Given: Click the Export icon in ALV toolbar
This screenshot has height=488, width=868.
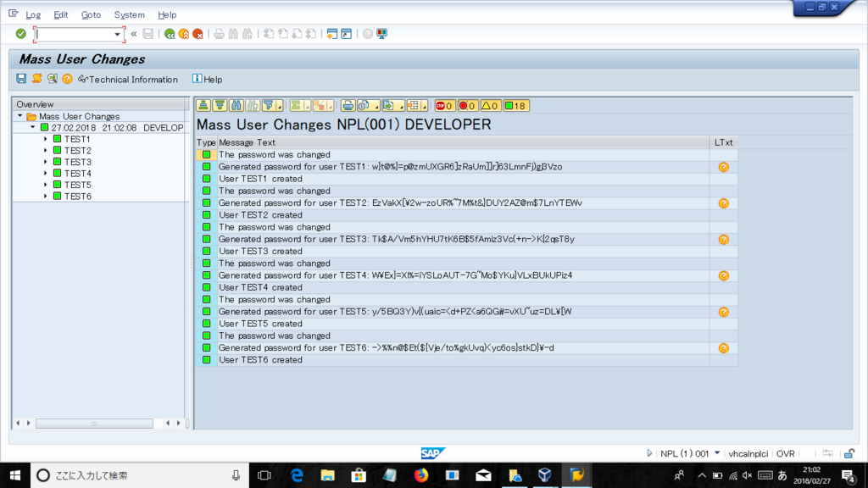Looking at the screenshot, I should coord(388,105).
